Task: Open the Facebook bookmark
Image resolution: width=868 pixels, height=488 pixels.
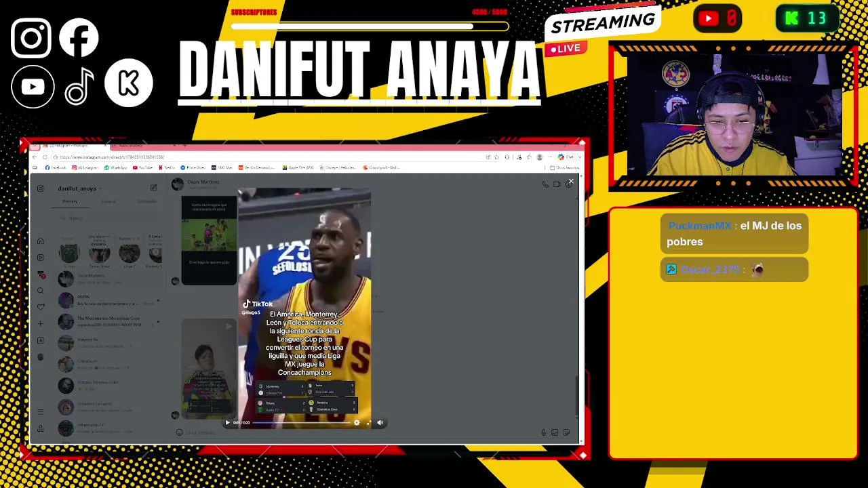Action: (56, 167)
